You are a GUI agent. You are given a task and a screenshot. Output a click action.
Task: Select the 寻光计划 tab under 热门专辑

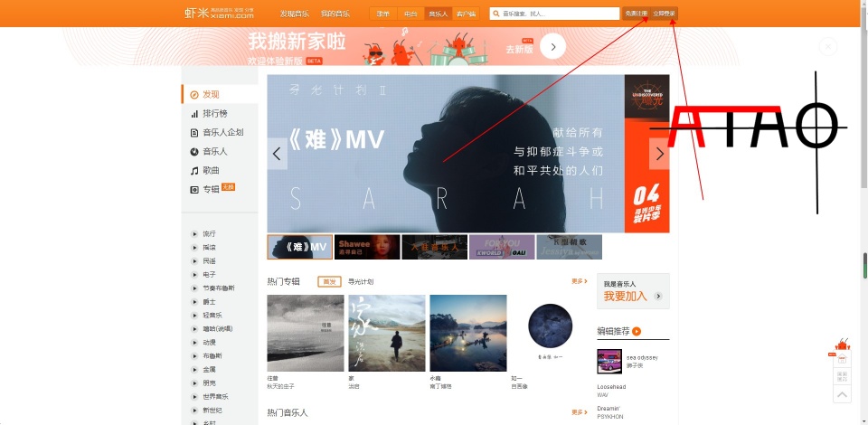point(361,281)
